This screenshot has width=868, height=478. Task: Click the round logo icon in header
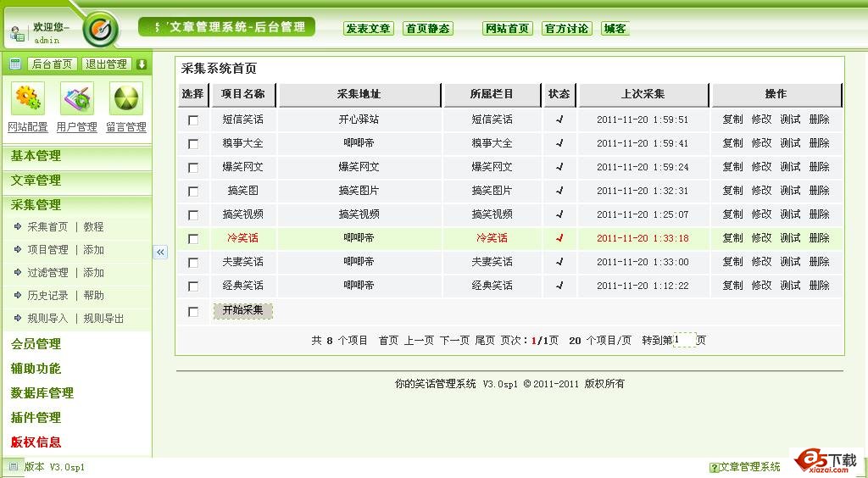(101, 29)
